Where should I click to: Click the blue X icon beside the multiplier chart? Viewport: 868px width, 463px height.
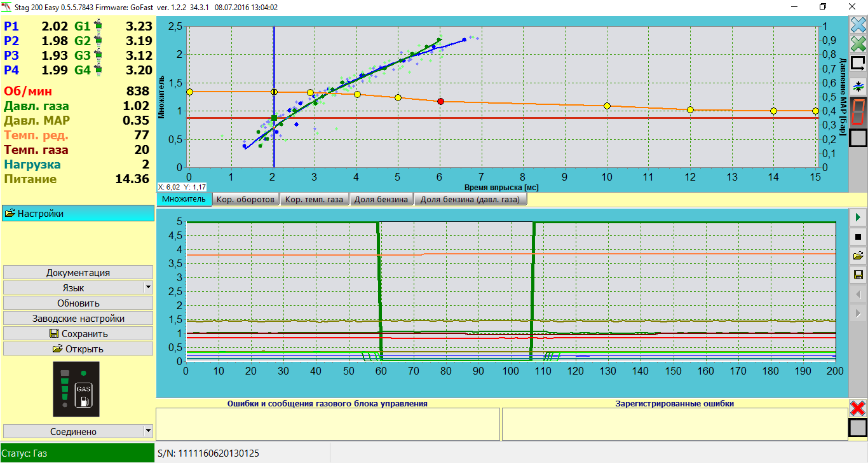coord(858,26)
